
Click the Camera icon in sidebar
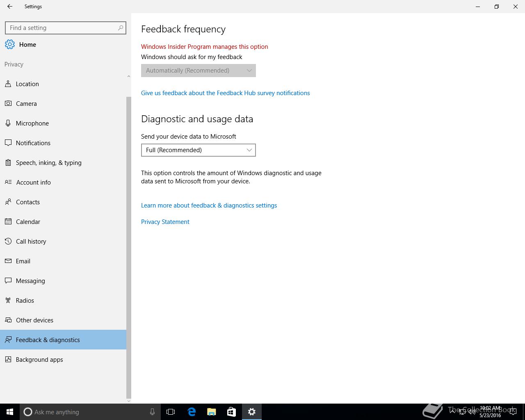coord(8,103)
